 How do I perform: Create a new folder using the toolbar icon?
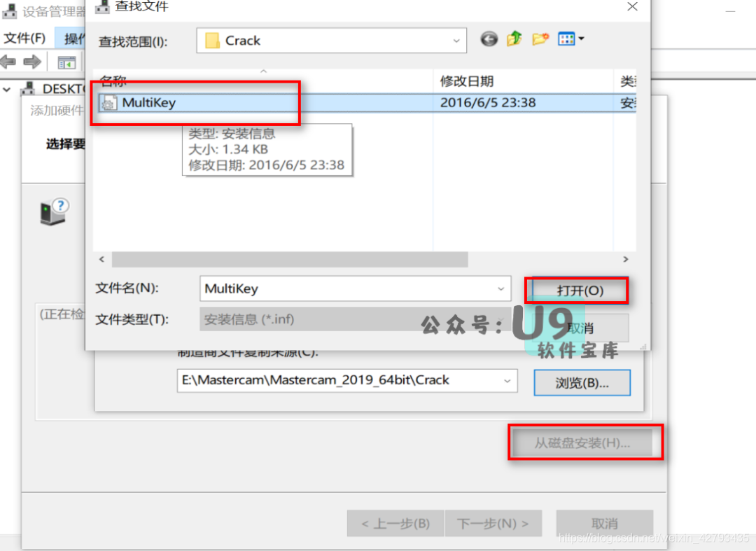click(540, 40)
